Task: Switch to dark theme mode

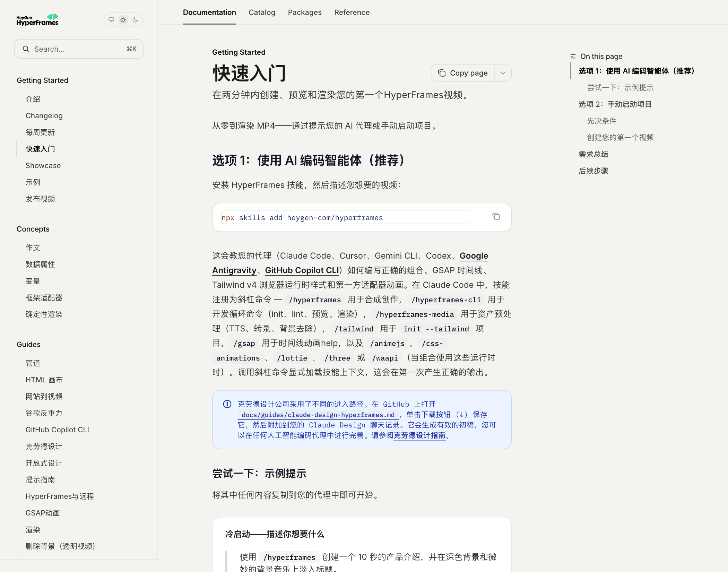Action: tap(135, 20)
